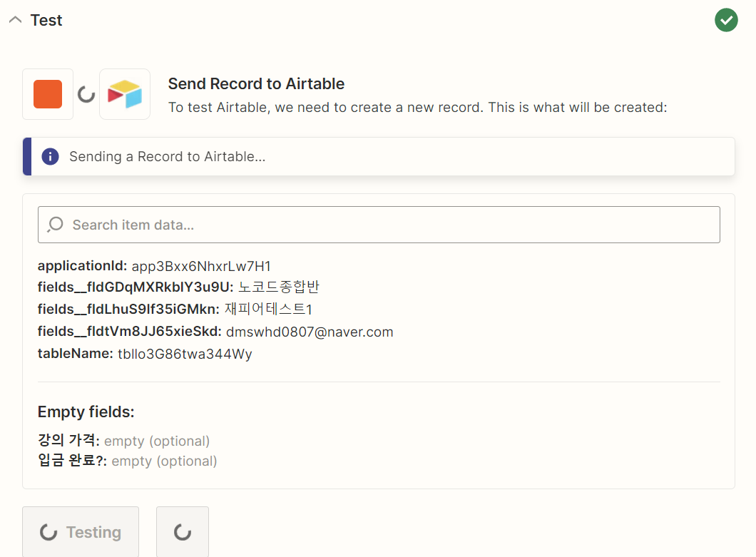Click the magnifier icon in search box
Screen dimensions: 756x557
click(x=56, y=225)
